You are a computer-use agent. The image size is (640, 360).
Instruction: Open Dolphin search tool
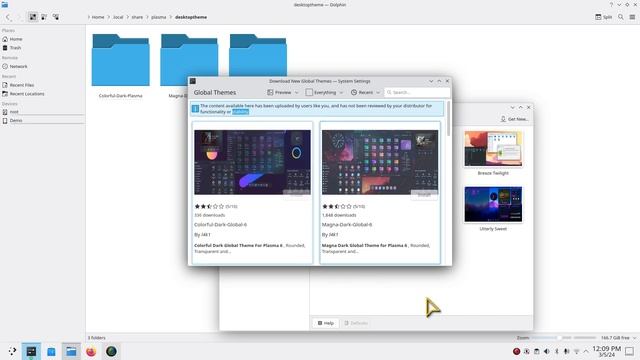point(621,17)
